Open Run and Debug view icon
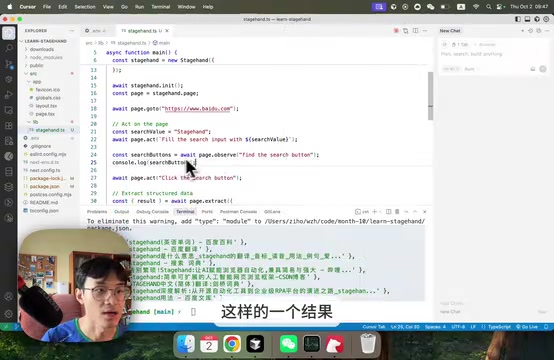 (x=9, y=95)
